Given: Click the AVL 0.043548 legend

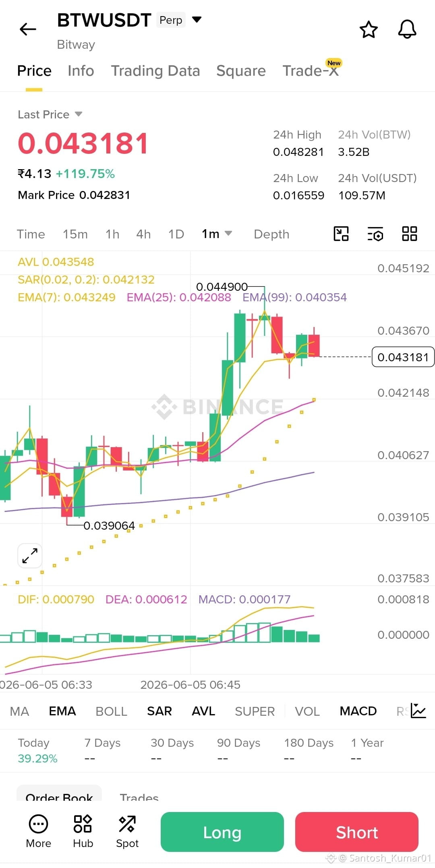Looking at the screenshot, I should (x=56, y=262).
